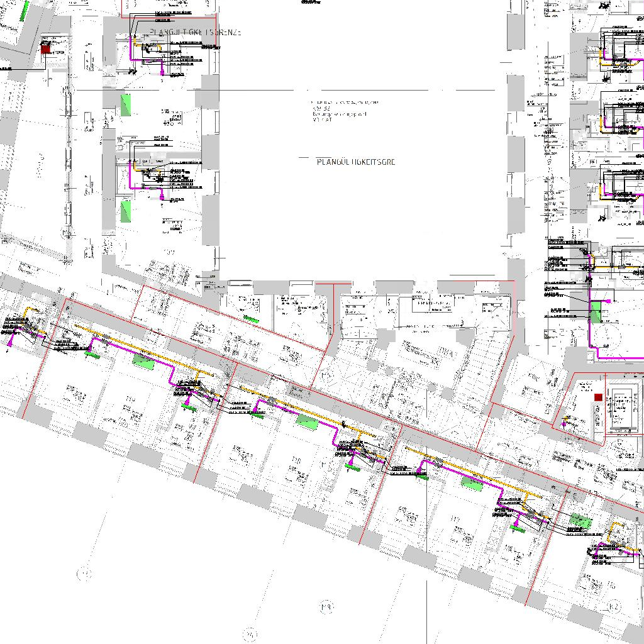644x644 pixels.
Task: Select the grid bubble at bottom center
Action: click(326, 607)
